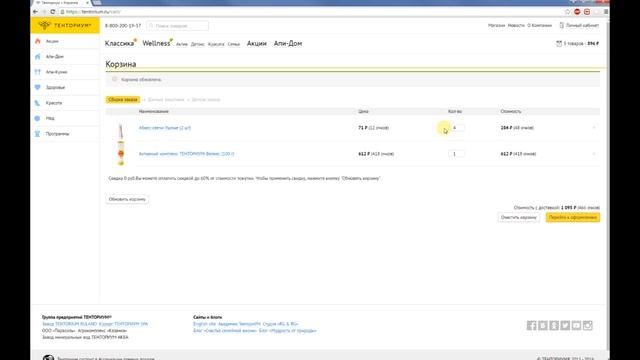
Task: Click the browser address bar
Action: coord(310,12)
